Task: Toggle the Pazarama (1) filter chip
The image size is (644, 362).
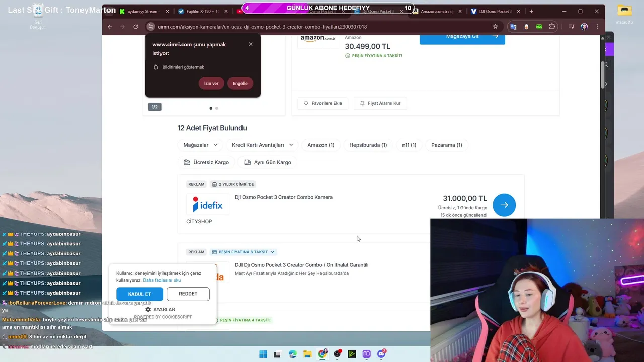Action: (x=447, y=145)
